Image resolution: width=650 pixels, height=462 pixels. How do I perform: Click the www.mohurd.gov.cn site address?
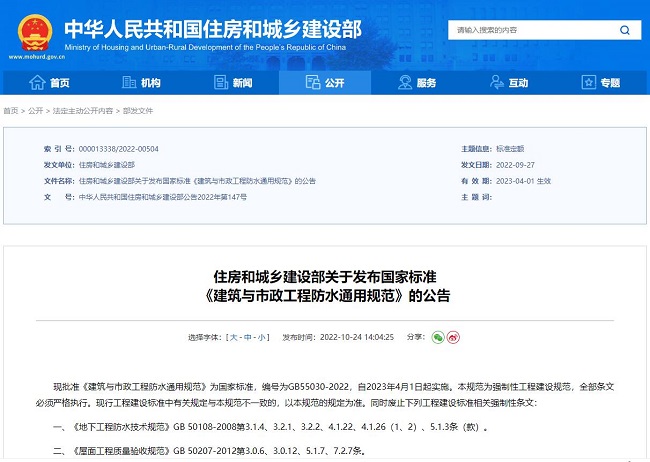pyautogui.click(x=36, y=57)
